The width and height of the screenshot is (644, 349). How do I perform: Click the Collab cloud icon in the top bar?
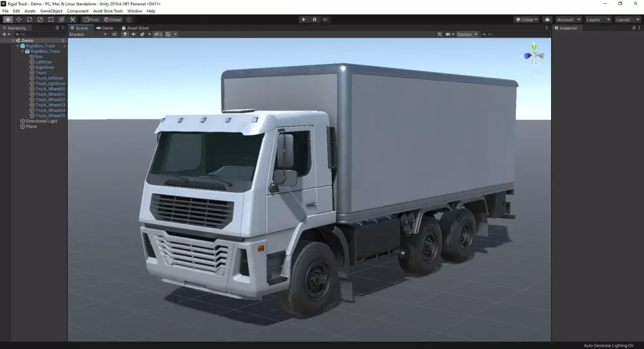click(546, 19)
